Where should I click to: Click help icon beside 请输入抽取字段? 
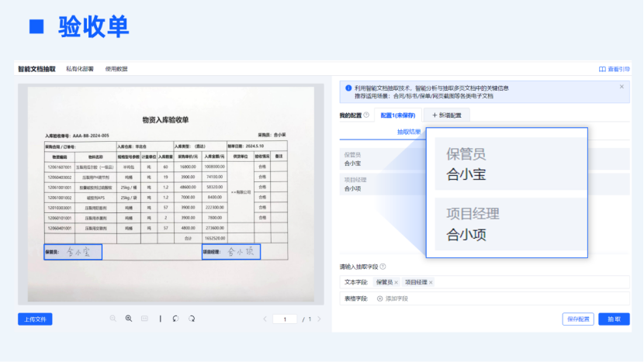[x=383, y=267]
